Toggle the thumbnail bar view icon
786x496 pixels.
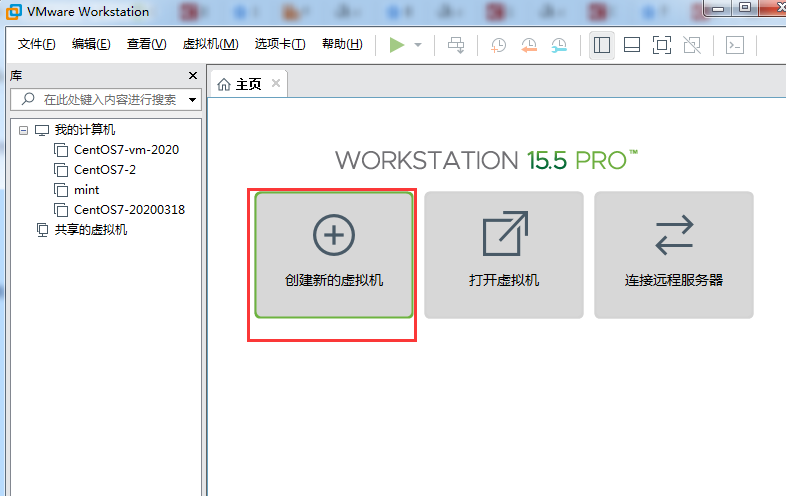click(x=632, y=45)
